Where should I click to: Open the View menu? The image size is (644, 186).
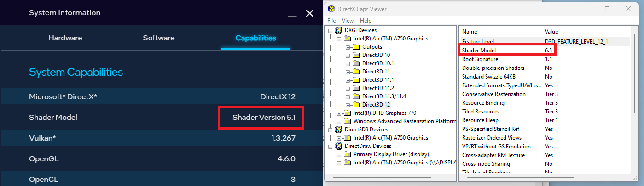pyautogui.click(x=348, y=21)
